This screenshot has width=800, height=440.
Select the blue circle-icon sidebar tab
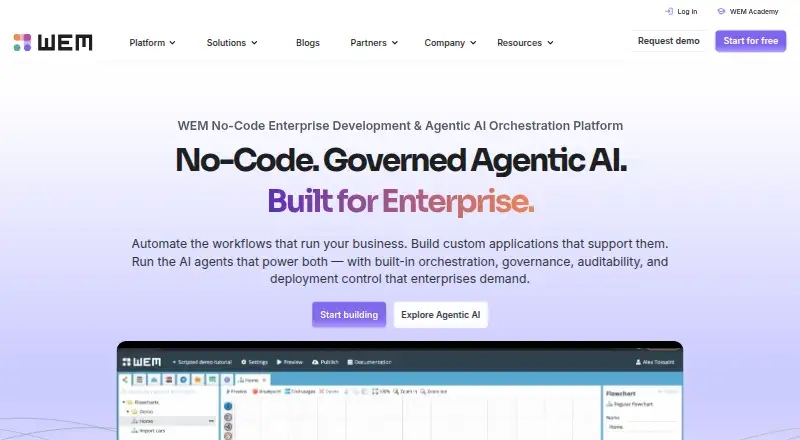183,380
